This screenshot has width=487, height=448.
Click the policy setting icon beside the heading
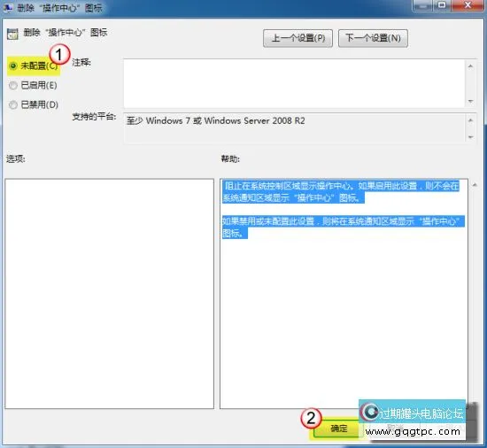[x=12, y=35]
